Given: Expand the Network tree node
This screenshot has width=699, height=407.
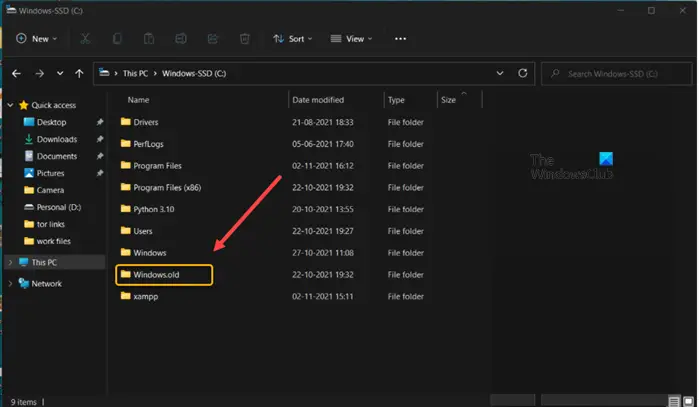Looking at the screenshot, I should tap(10, 284).
